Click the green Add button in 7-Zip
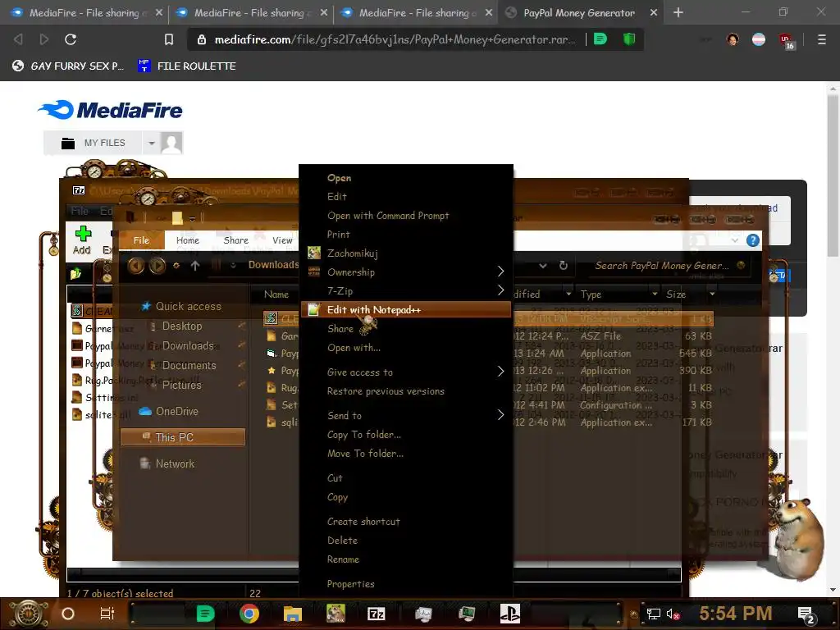This screenshot has height=630, width=840. click(x=82, y=240)
